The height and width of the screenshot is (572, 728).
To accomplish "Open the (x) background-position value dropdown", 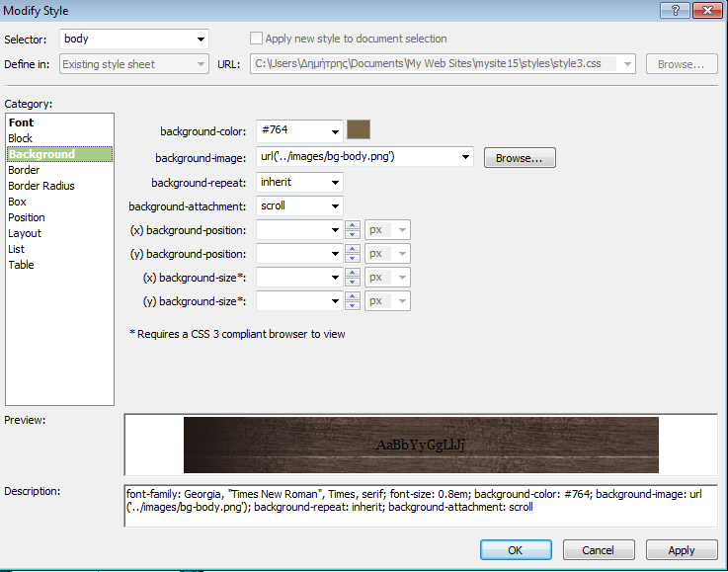I will [x=335, y=230].
